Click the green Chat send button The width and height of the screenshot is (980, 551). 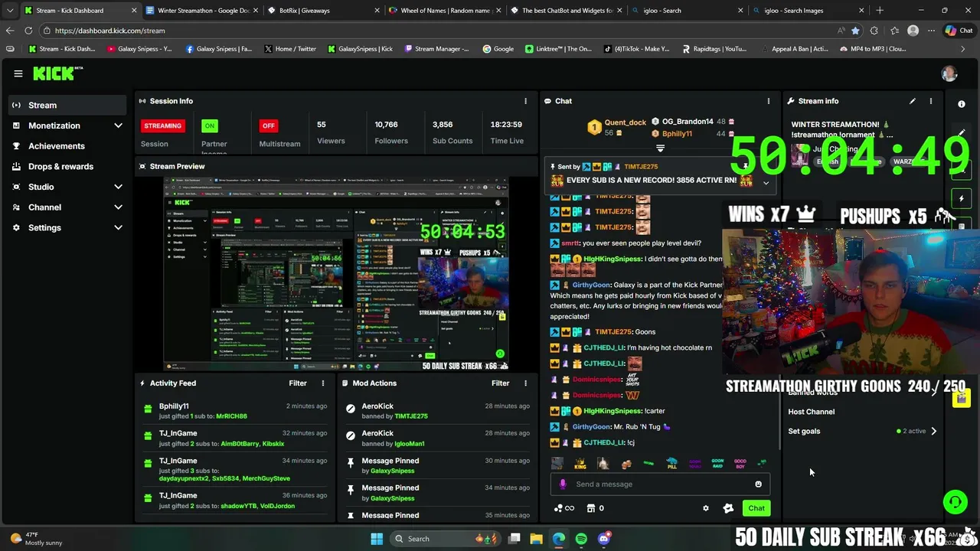pos(756,508)
